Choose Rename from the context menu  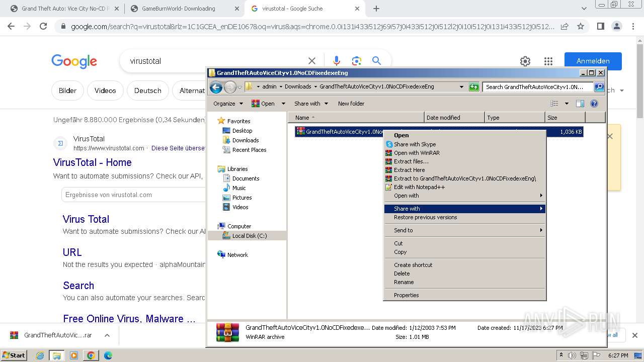[x=464, y=282]
